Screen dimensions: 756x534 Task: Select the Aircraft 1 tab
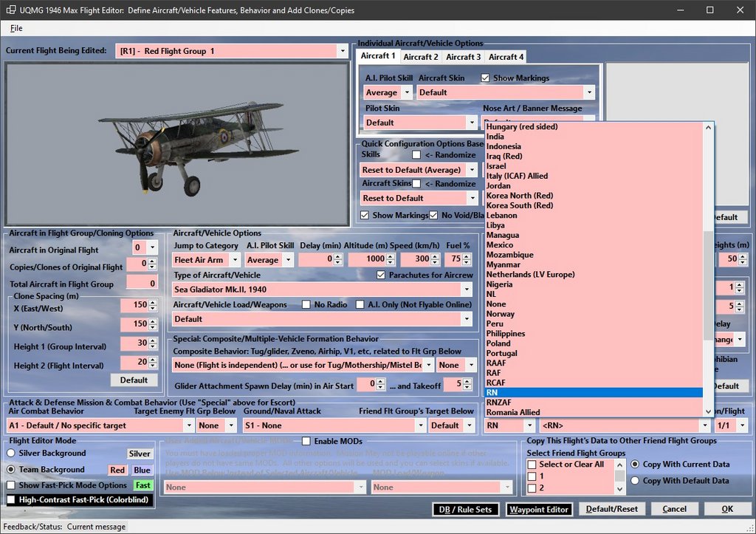[x=378, y=56]
